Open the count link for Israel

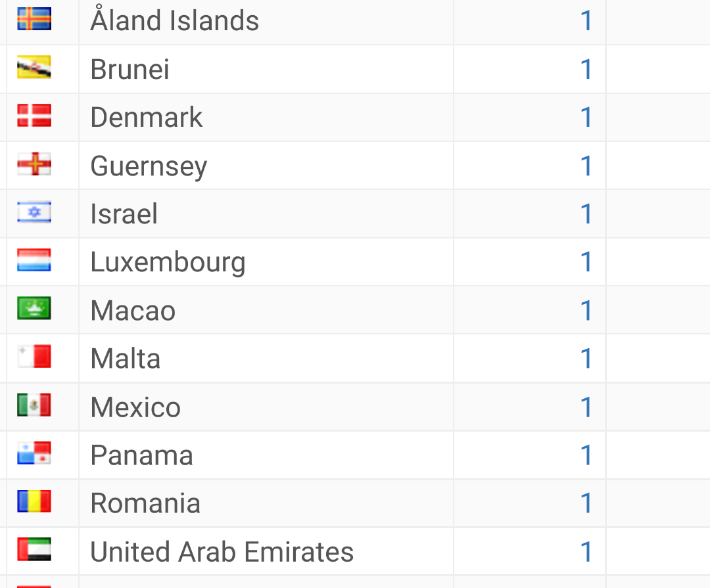tap(586, 214)
